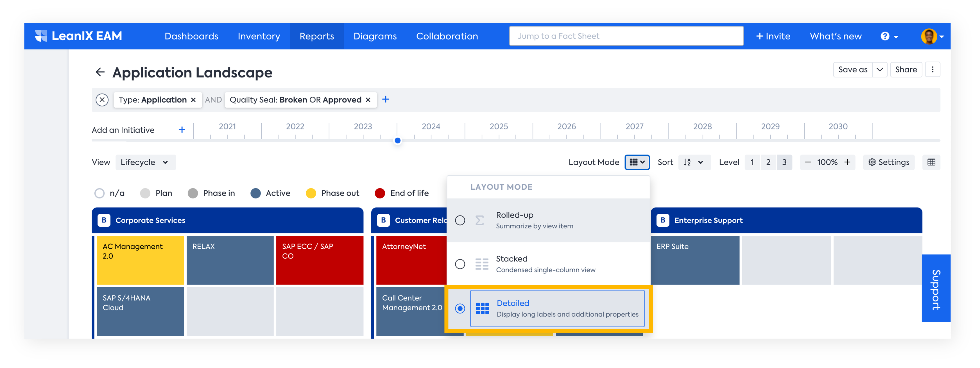Viewport: 980px width, 368px height.
Task: Toggle the n/a legend item
Action: click(x=109, y=193)
